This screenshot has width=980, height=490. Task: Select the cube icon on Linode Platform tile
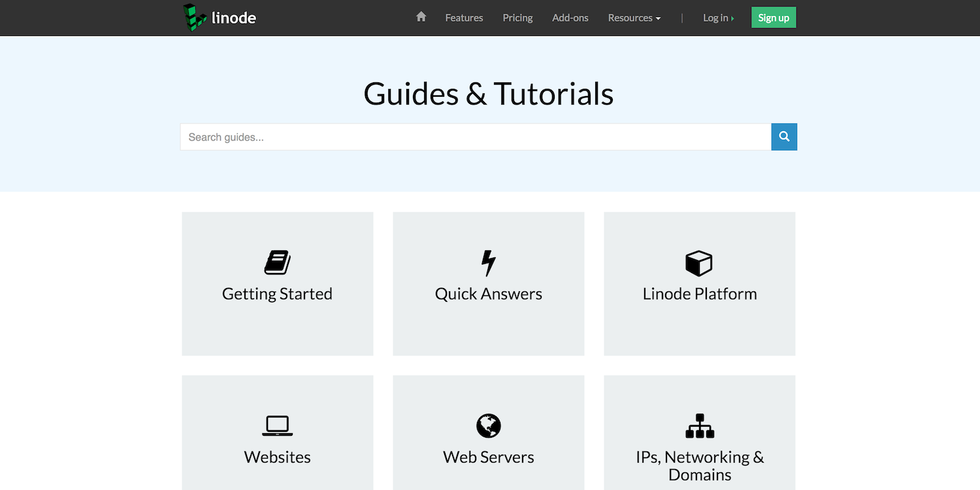699,262
